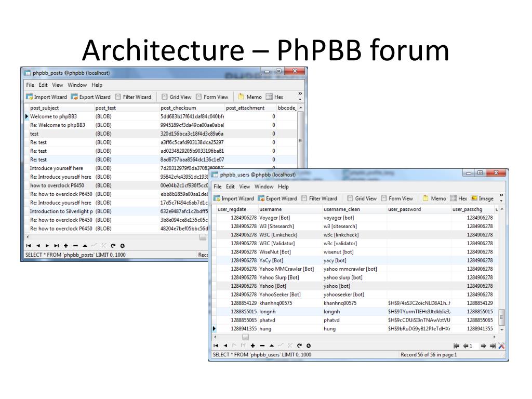Select 'Introduction to Silverlight p' subject cell
Viewport: 532px width, 399px height.
(61, 211)
